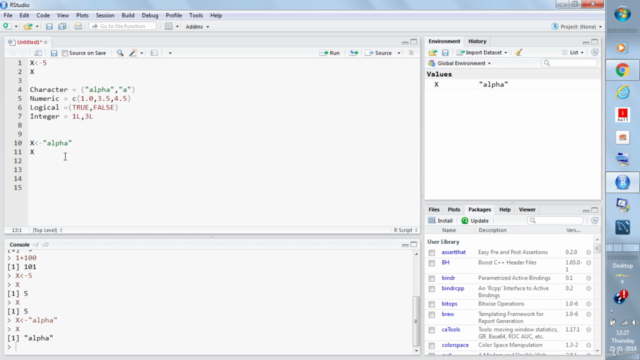Image resolution: width=640 pixels, height=360 pixels.
Task: Click the New File icon in main toolbar
Action: [x=7, y=26]
